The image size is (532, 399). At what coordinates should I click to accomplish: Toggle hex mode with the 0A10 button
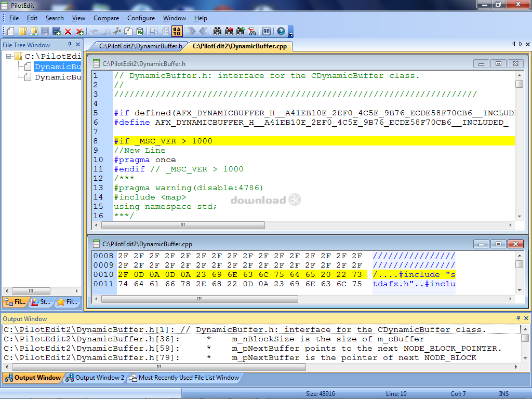(177, 32)
